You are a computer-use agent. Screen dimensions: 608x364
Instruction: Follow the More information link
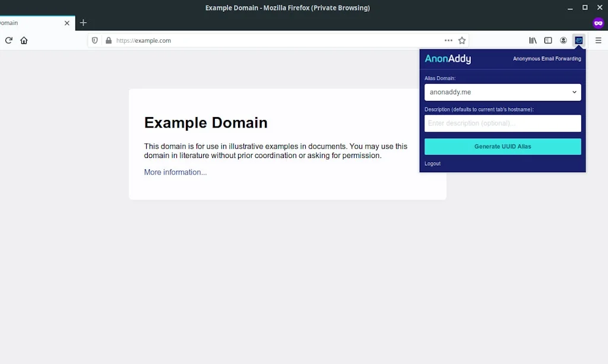click(175, 172)
